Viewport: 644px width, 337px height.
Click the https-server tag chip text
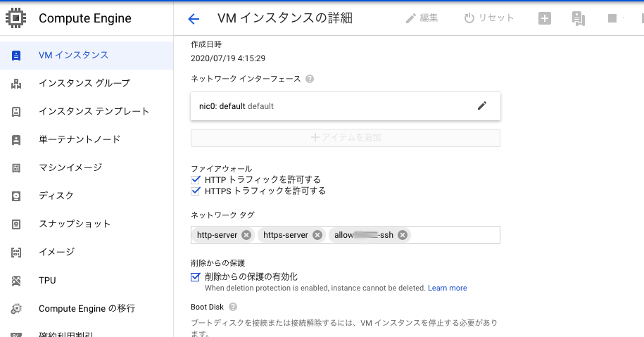coord(286,235)
